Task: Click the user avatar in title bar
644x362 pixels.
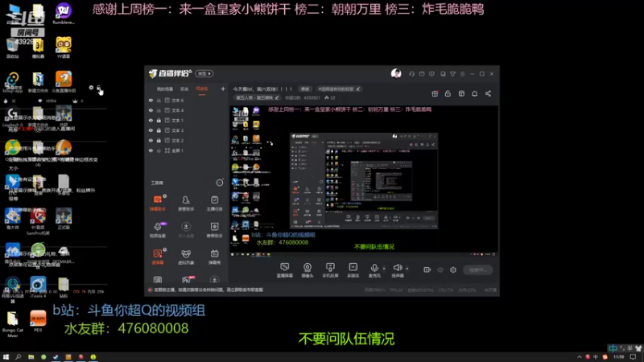Action: 396,73
